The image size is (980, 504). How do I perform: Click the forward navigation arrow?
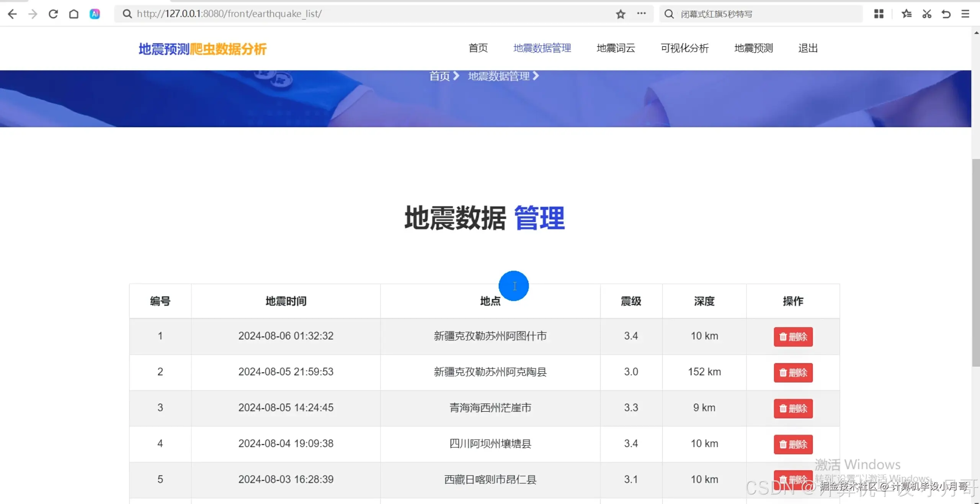pyautogui.click(x=33, y=14)
